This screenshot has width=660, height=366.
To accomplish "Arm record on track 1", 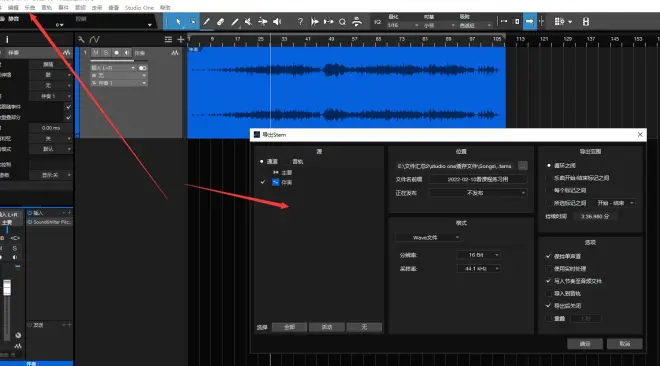I will 116,53.
